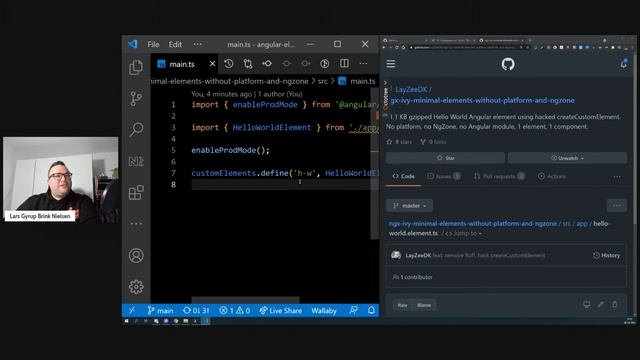
Task: Open the Manage gear menu
Action: (136, 287)
